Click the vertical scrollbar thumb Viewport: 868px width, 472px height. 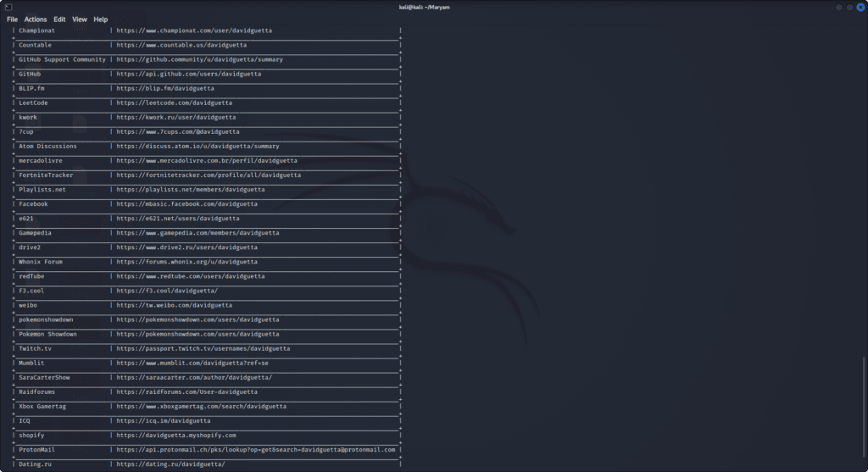click(x=865, y=409)
